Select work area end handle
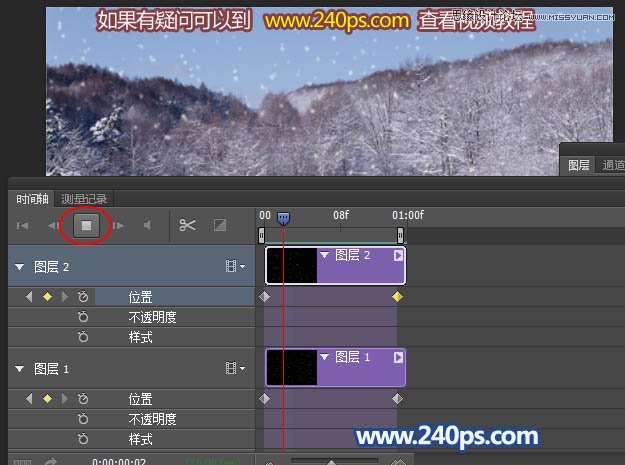 click(x=400, y=235)
